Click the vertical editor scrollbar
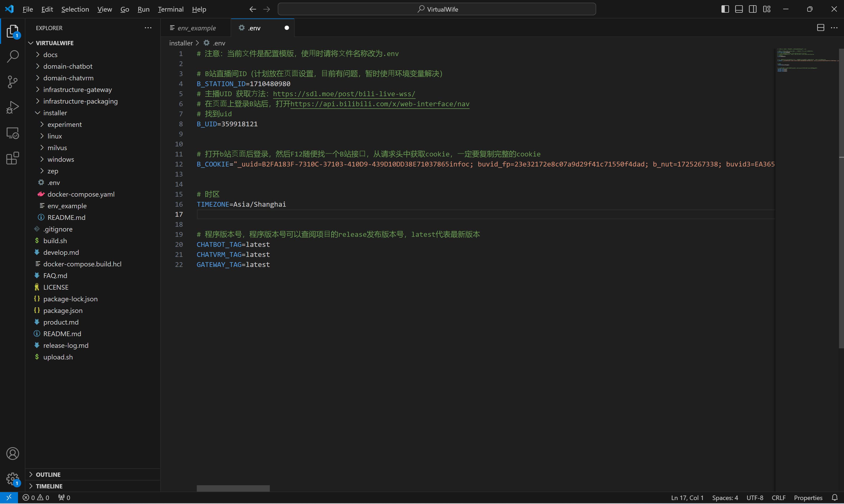Image resolution: width=844 pixels, height=504 pixels. click(x=841, y=199)
